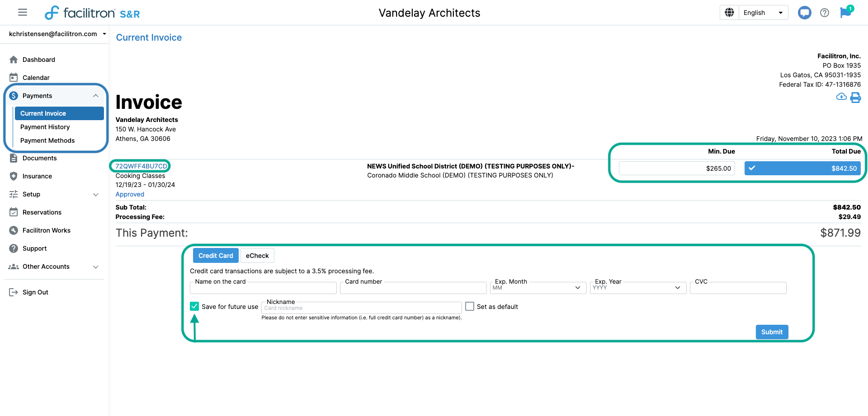Open the hamburger menu icon
The width and height of the screenshot is (868, 416).
click(x=23, y=13)
